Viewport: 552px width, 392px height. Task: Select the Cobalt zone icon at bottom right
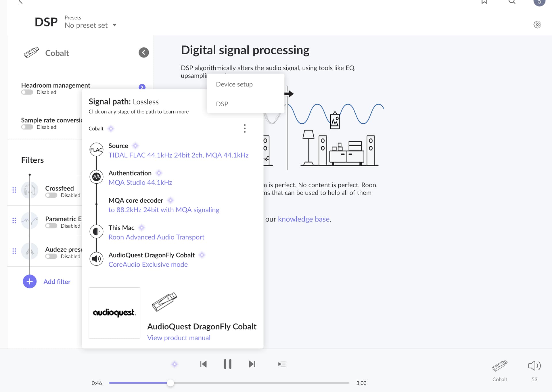click(x=500, y=366)
